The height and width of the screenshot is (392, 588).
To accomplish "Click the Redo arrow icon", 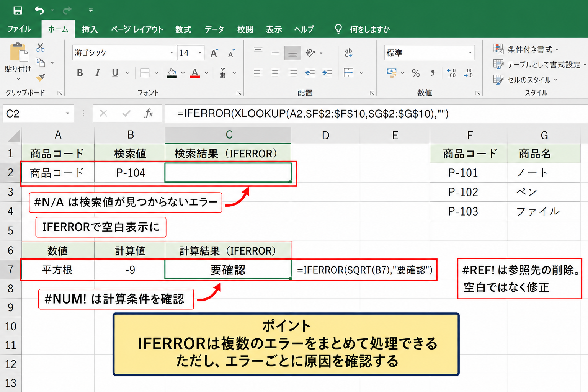I will tap(67, 10).
